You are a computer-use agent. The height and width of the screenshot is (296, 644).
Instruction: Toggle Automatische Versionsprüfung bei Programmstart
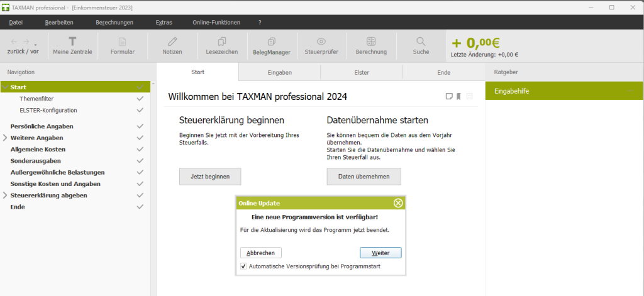coord(243,266)
